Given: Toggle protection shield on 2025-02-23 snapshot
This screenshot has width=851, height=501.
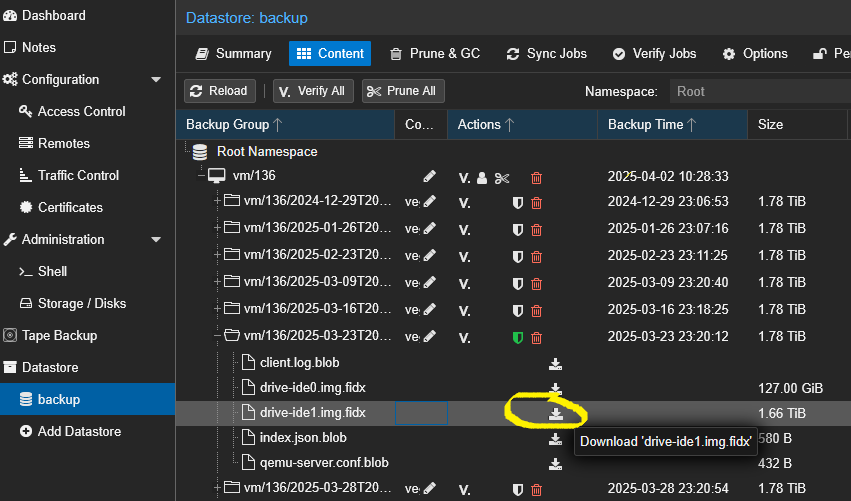Looking at the screenshot, I should 518,256.
